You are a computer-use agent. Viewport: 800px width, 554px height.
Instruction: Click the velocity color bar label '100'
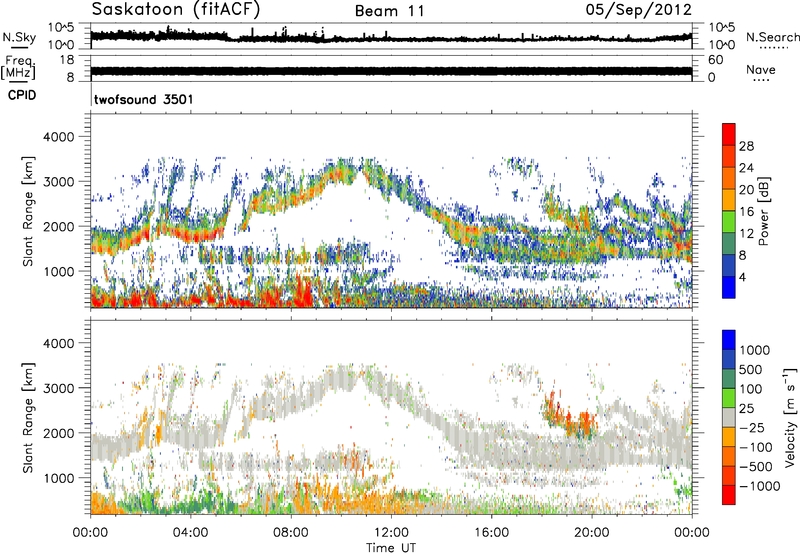point(751,389)
